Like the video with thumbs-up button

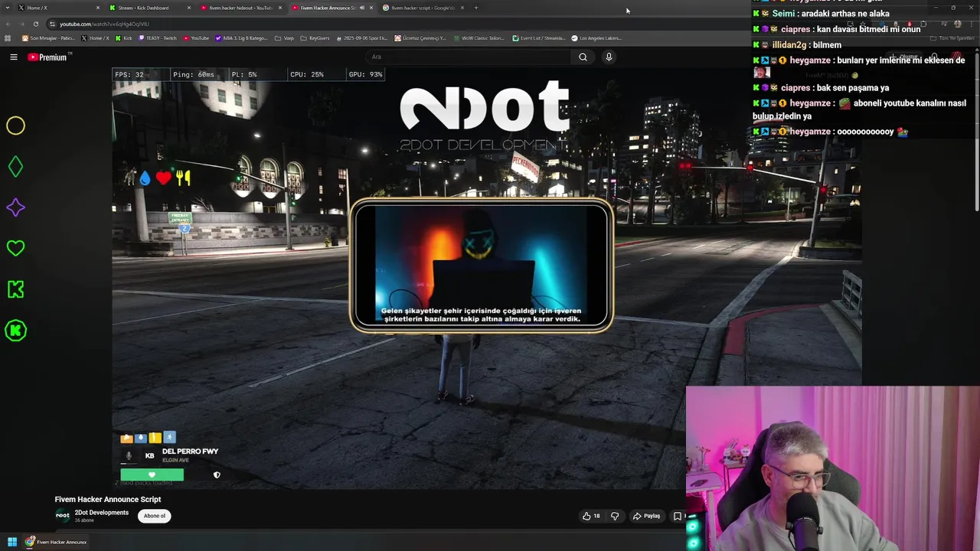pyautogui.click(x=590, y=516)
